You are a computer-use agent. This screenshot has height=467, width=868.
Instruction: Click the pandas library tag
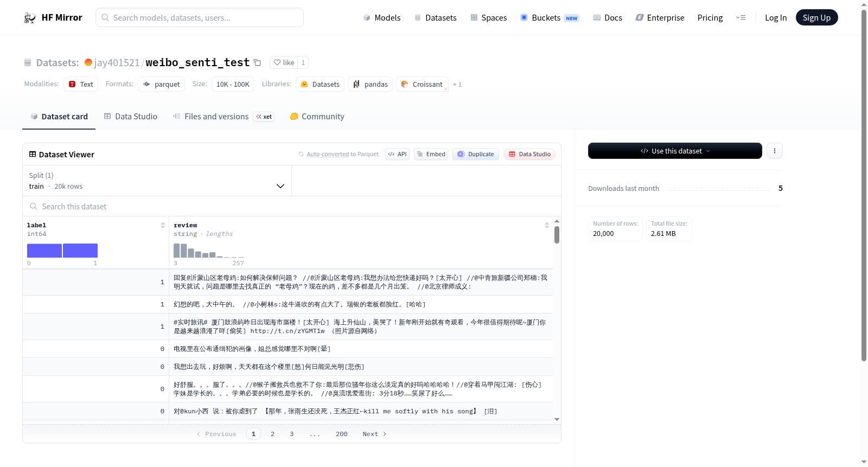click(x=371, y=84)
